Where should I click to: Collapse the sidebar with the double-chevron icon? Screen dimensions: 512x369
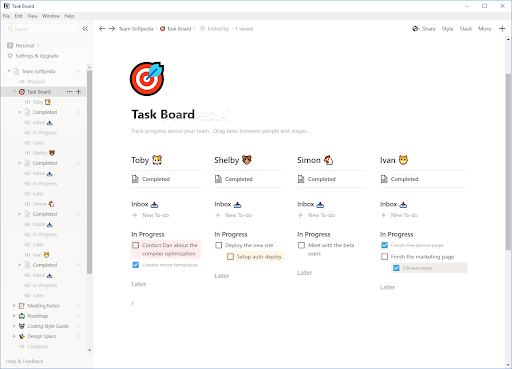(85, 29)
